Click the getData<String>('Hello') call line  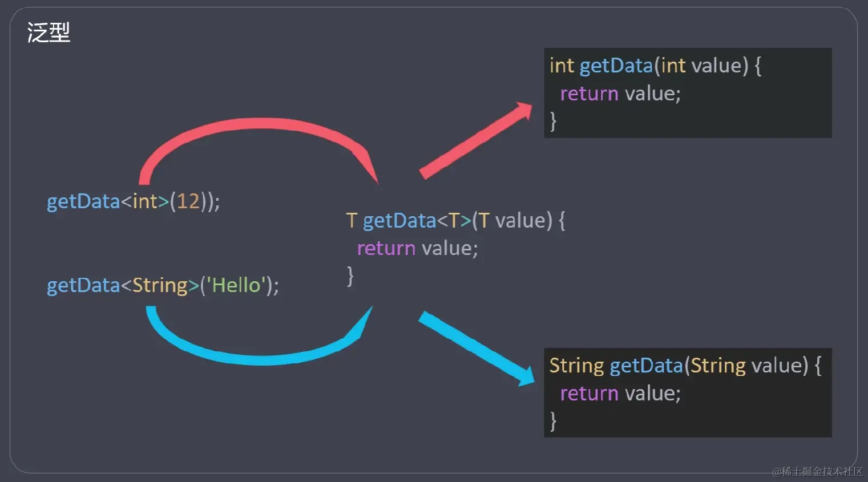pos(163,285)
